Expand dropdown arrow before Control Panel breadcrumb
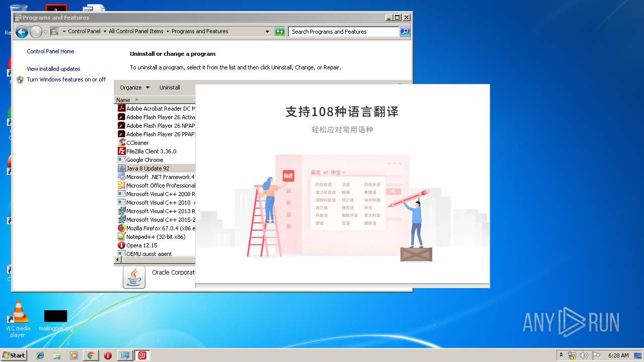Viewport: 644px width, 362px height. click(x=64, y=31)
